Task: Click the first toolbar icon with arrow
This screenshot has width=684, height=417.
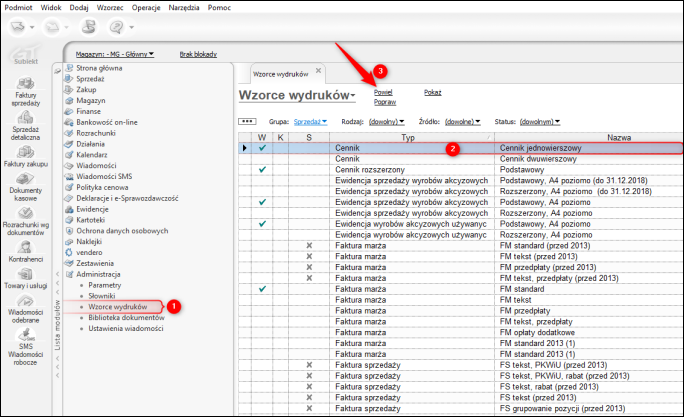Action: tap(18, 27)
